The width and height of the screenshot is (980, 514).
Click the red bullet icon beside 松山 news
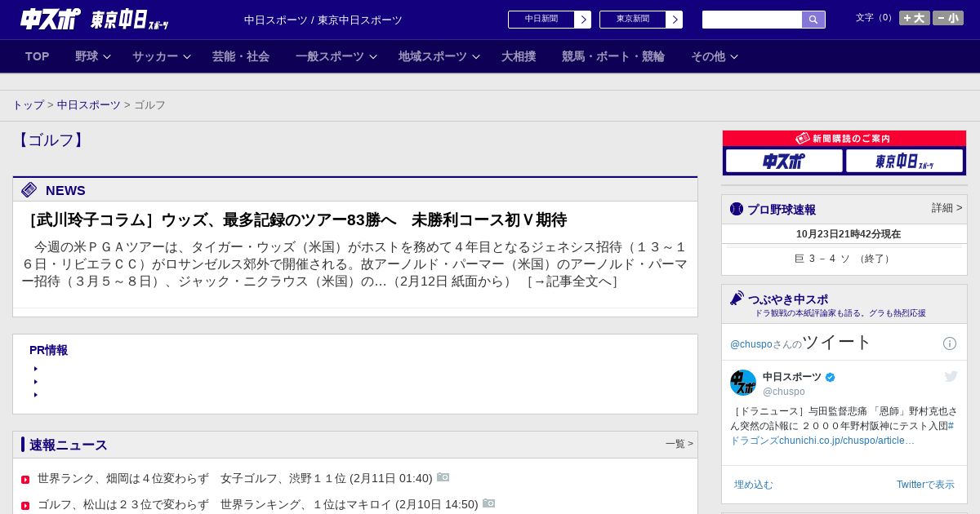[25, 506]
